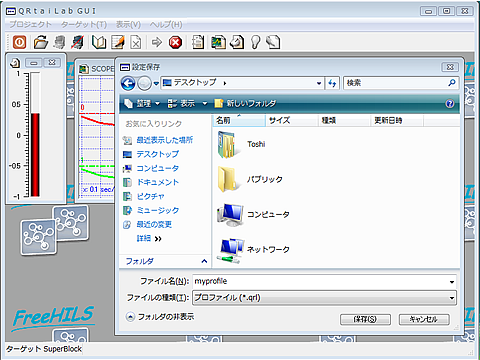This screenshot has width=480, height=360.
Task: Create a folder with 新しいフォルダ
Action: [x=245, y=104]
